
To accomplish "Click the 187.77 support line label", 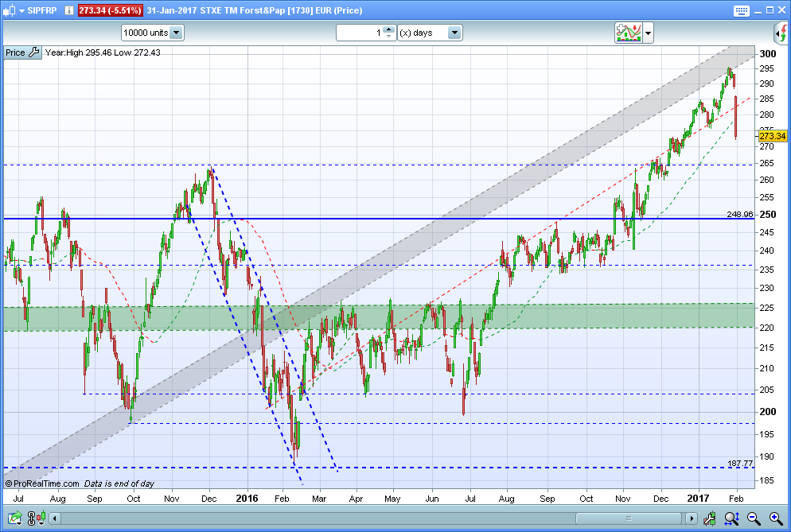I will (x=740, y=463).
